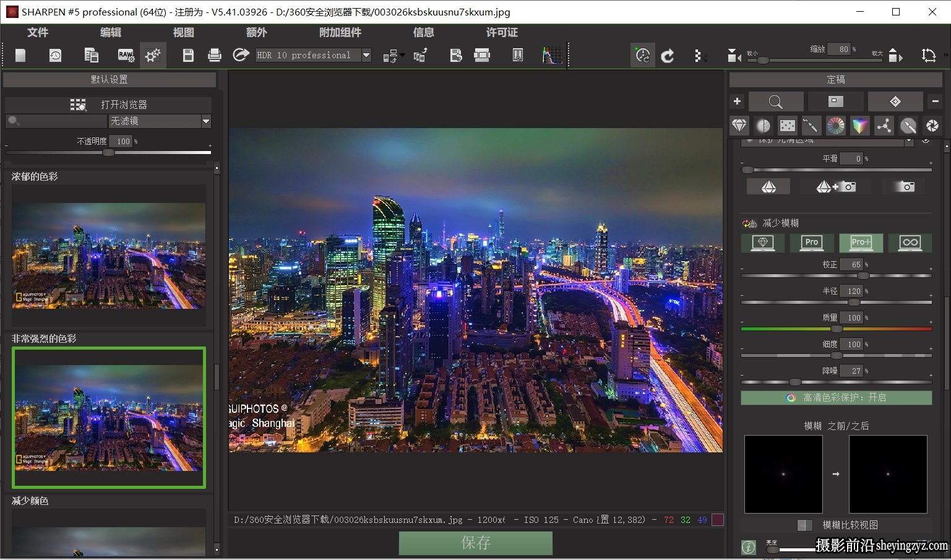The image size is (951, 560).
Task: Click the preset search input field
Action: 56,121
